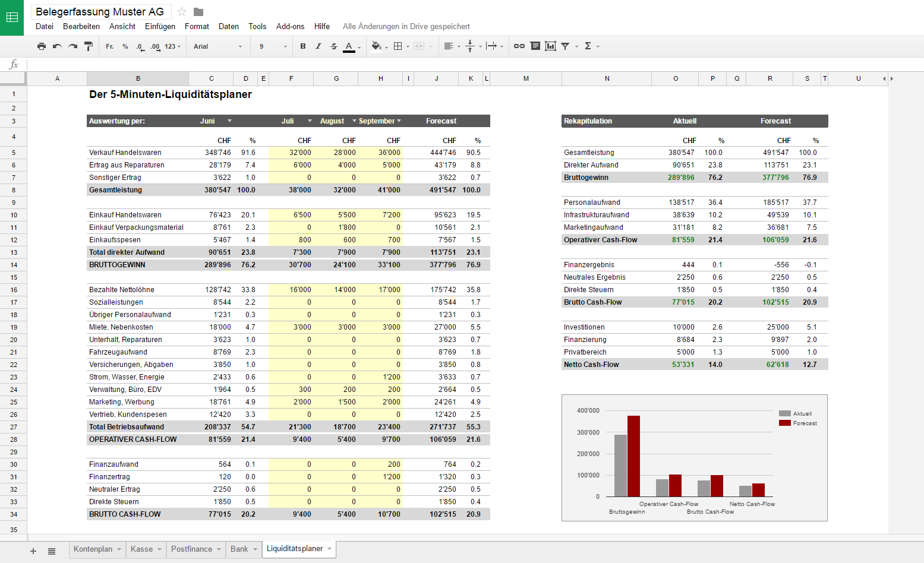The height and width of the screenshot is (563, 924).
Task: Toggle bold formatting
Action: pos(303,46)
